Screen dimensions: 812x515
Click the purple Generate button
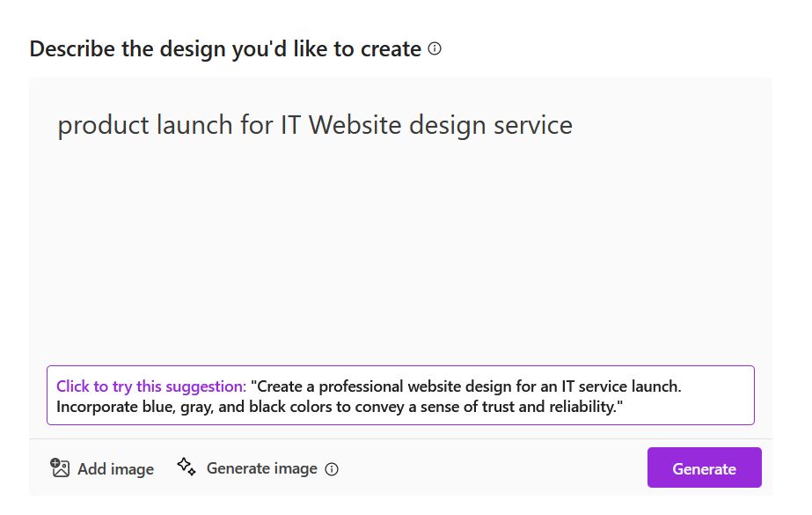pos(705,467)
